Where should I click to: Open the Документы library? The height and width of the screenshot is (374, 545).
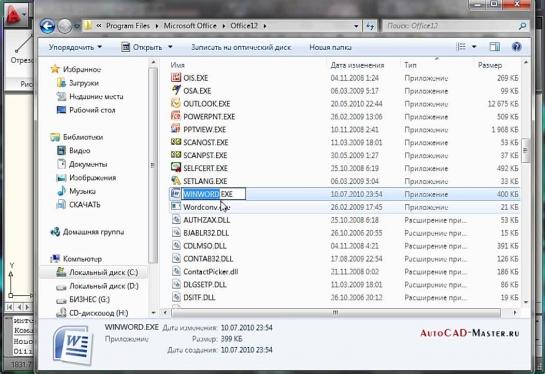(x=88, y=164)
